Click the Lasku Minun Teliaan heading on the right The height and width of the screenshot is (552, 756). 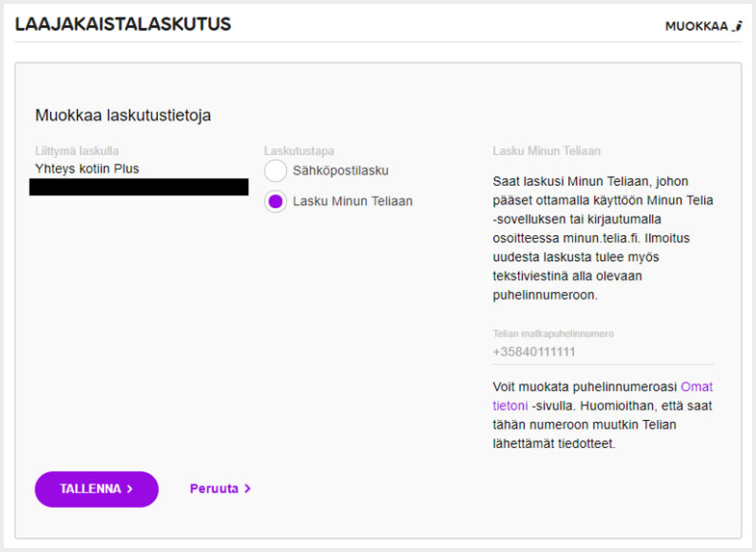click(546, 151)
